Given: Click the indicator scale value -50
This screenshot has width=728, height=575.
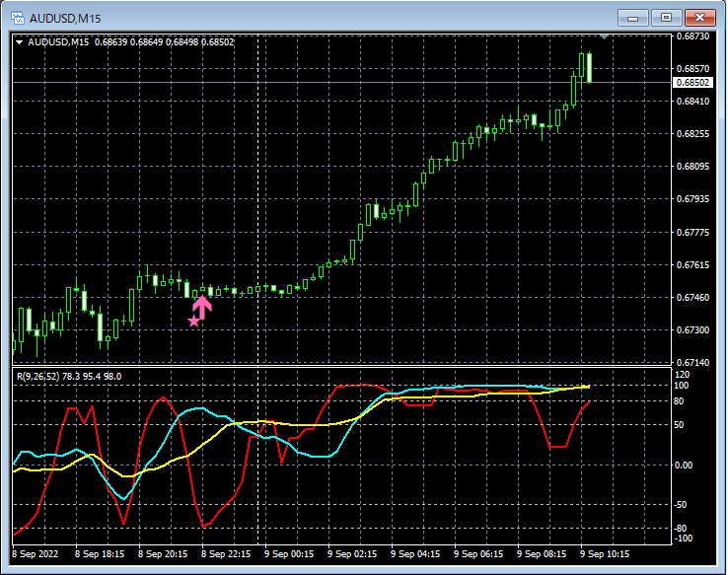Looking at the screenshot, I should point(681,505).
